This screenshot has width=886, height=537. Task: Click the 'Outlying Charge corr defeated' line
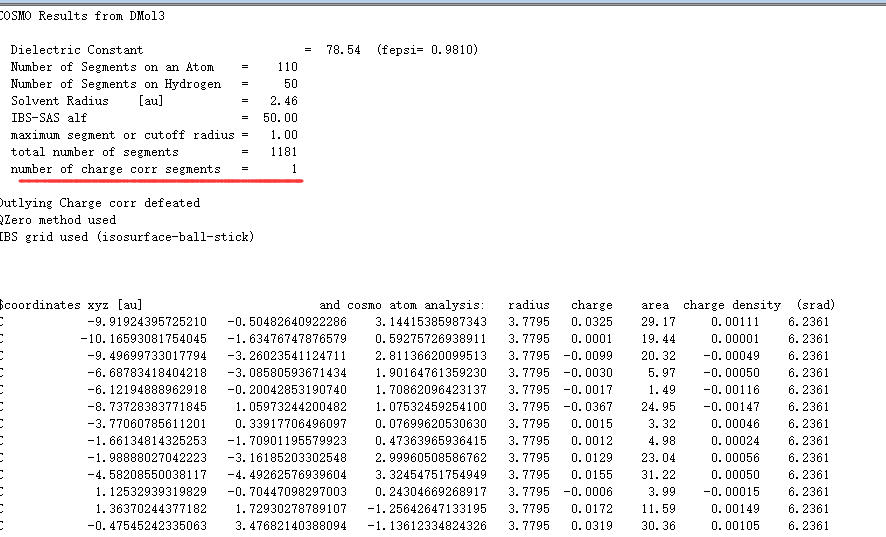click(98, 203)
